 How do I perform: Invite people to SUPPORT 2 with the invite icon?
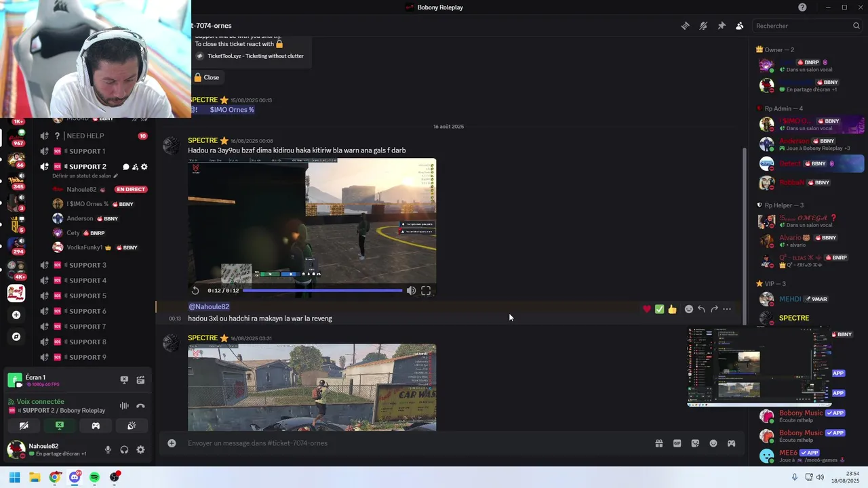point(135,167)
